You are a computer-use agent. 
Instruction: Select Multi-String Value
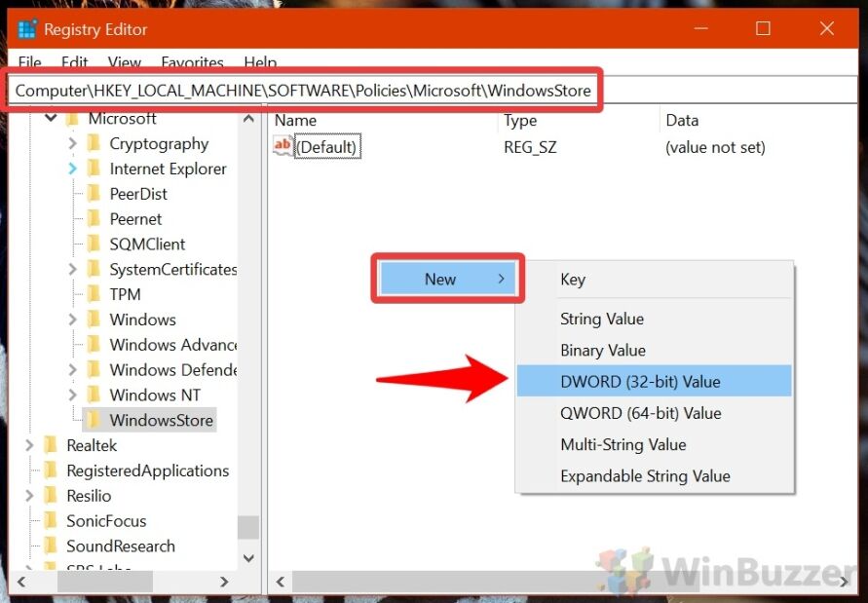(655, 444)
